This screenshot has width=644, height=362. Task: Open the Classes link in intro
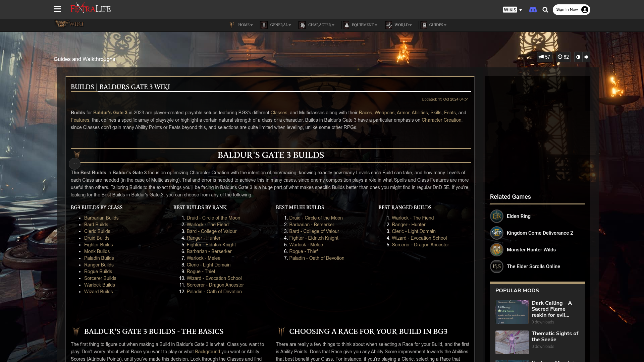[279, 113]
